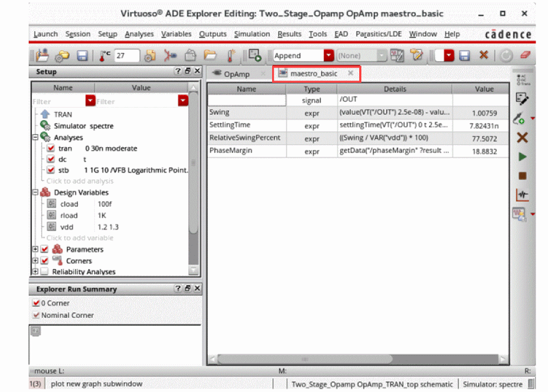This screenshot has width=548, height=392.
Task: Click the plot waveform icon in right sidebar
Action: tap(522, 195)
